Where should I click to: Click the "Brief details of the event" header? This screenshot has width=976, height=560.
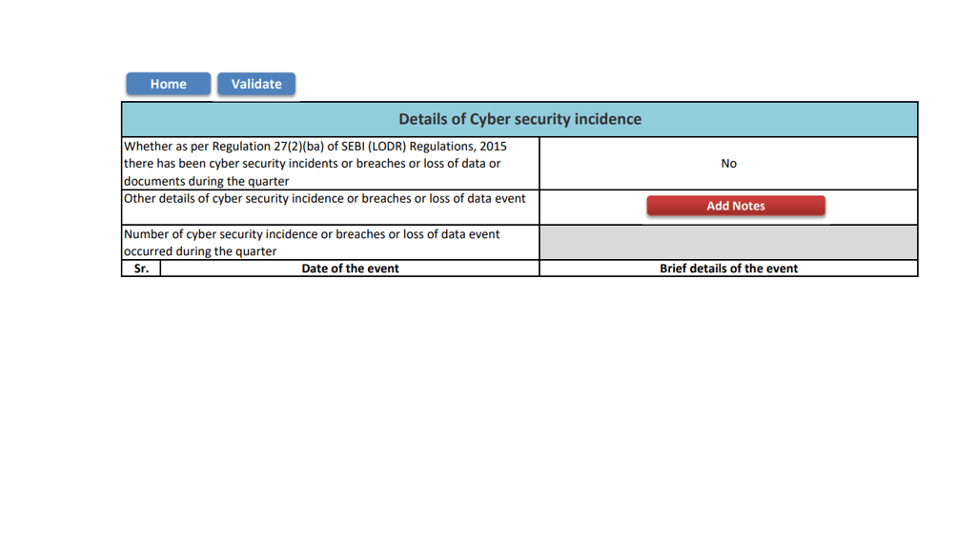click(728, 269)
